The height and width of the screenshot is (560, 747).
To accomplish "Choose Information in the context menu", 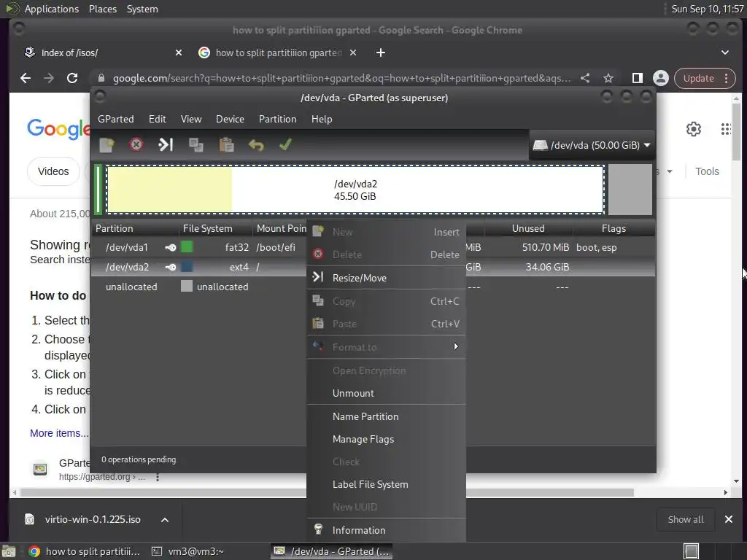I will coord(386,530).
